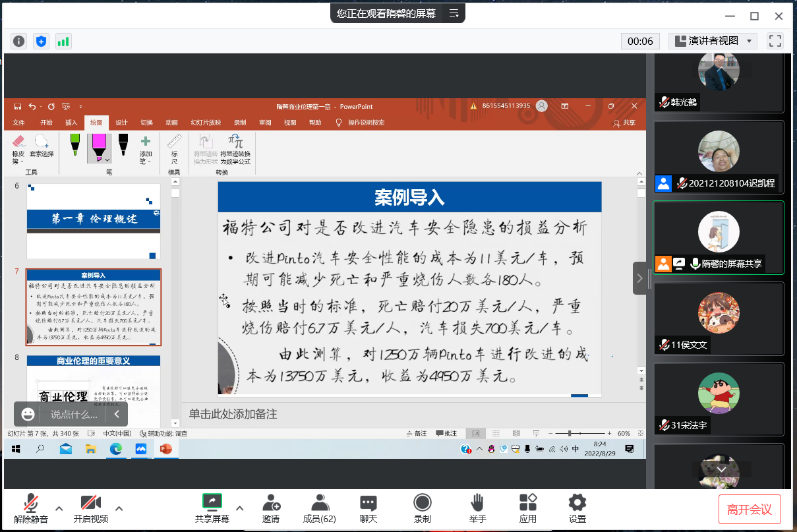The image size is (797, 532).
Task: Turn on the camera with 开启视频
Action: pyautogui.click(x=90, y=509)
